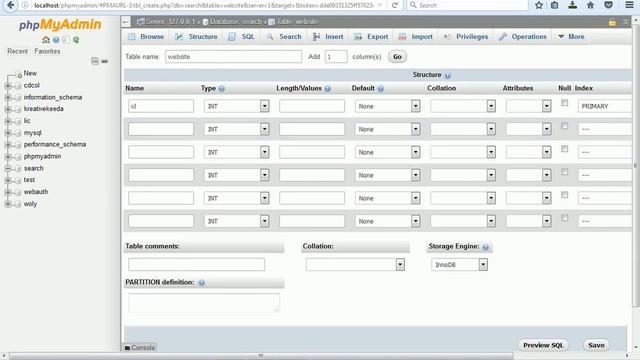The height and width of the screenshot is (360, 640).
Task: Open the Browse tab
Action: tap(146, 37)
